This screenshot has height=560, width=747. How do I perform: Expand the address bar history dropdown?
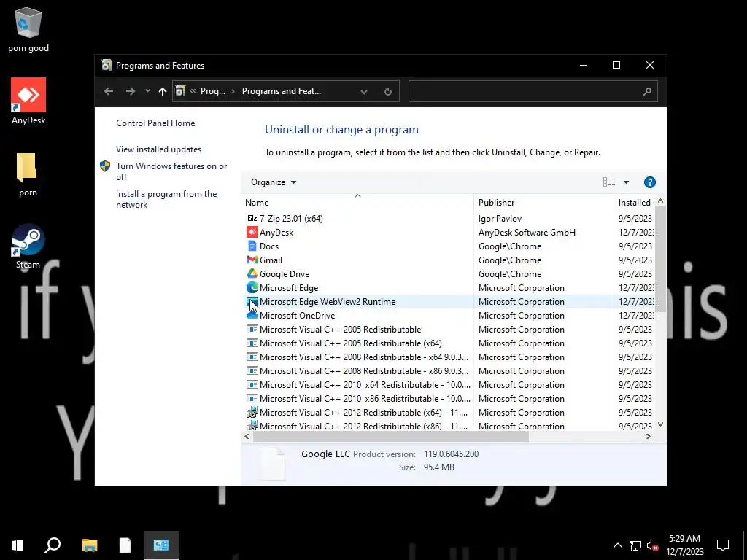click(x=363, y=91)
